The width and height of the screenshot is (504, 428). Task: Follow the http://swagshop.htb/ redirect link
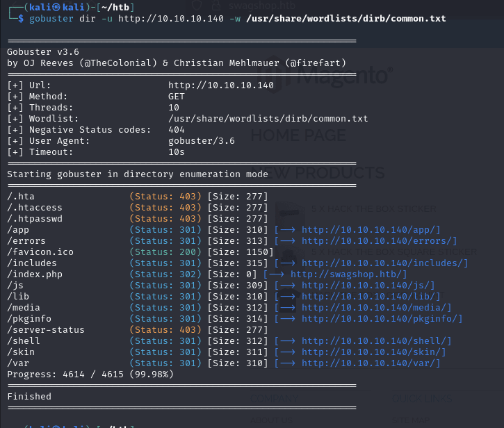(x=348, y=274)
